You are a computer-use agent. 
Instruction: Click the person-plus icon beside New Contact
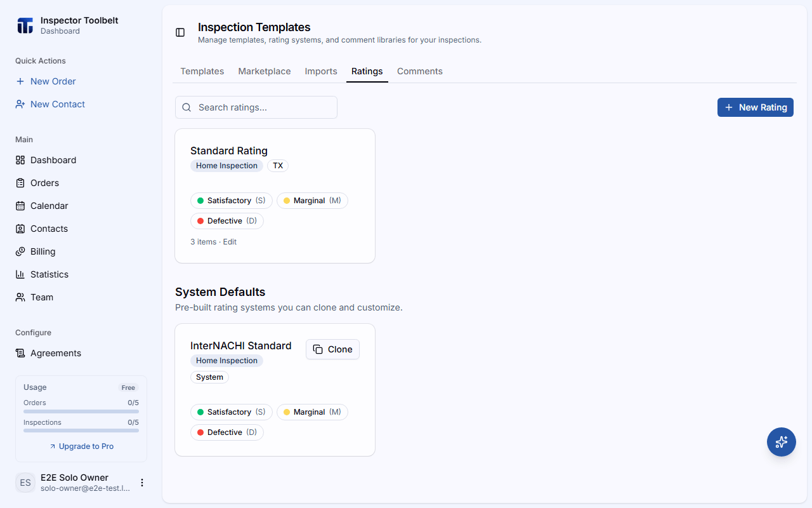click(x=20, y=104)
